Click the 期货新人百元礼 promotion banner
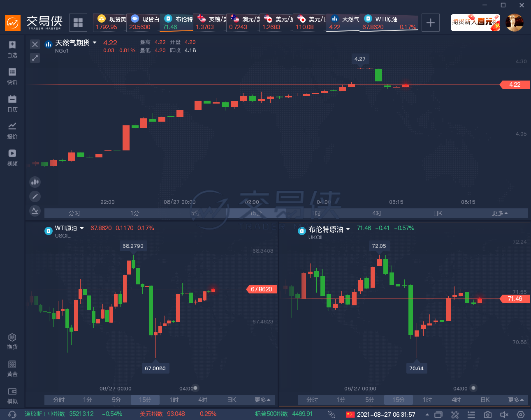Viewport: 531px width, 420px height. coord(475,23)
